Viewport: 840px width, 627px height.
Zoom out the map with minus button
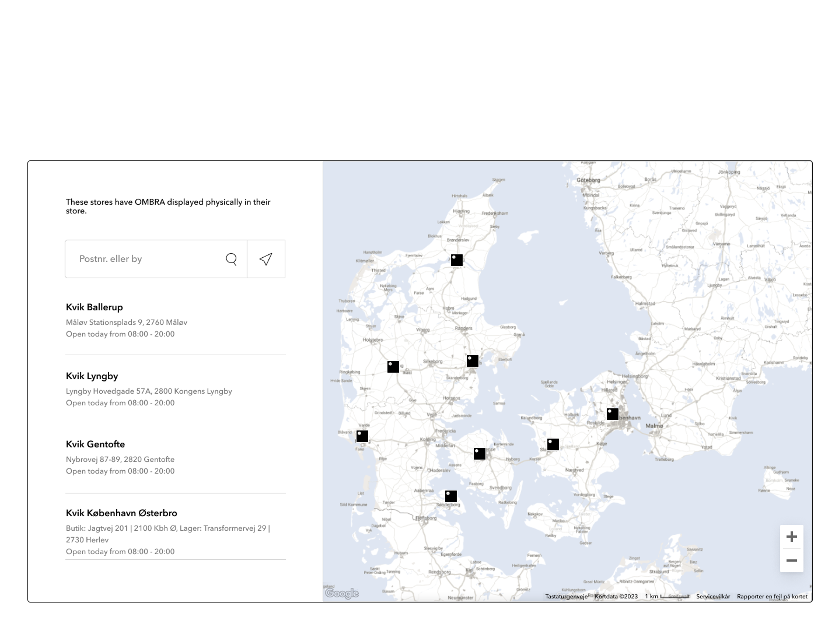click(x=791, y=561)
